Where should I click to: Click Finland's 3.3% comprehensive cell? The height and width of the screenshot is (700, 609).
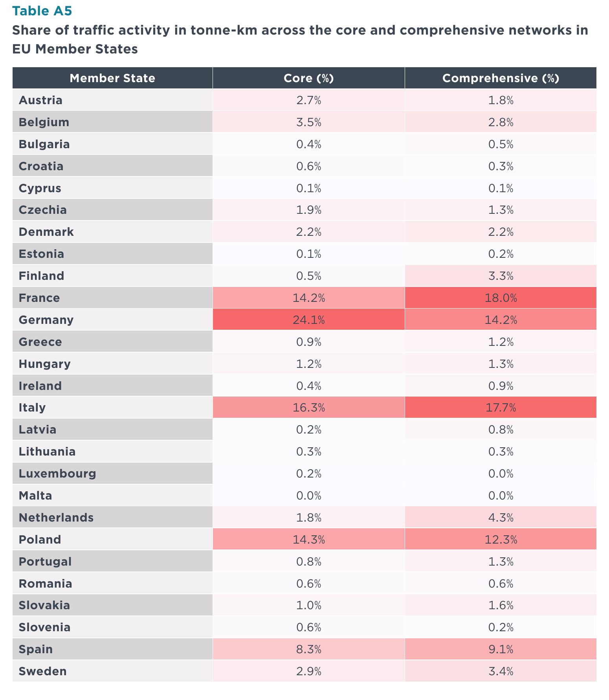pos(501,276)
